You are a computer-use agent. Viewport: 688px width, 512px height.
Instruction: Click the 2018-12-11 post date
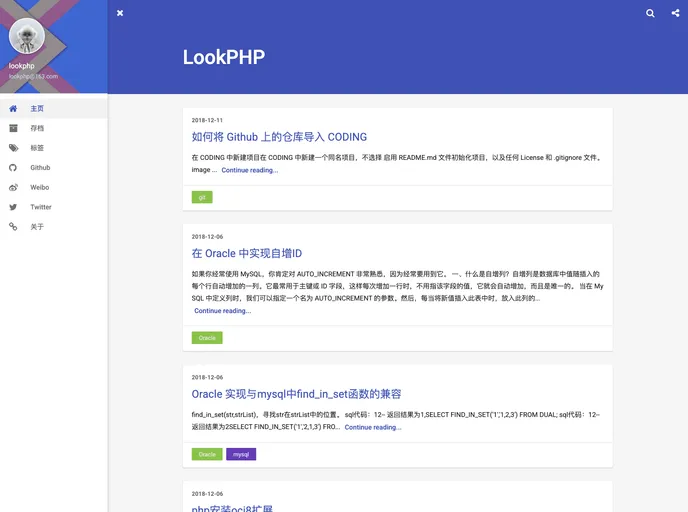point(207,120)
